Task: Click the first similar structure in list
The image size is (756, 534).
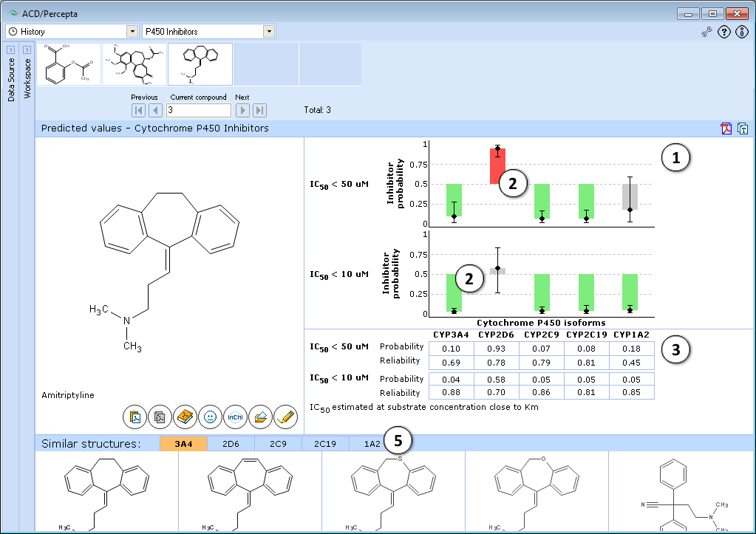Action: coord(106,492)
